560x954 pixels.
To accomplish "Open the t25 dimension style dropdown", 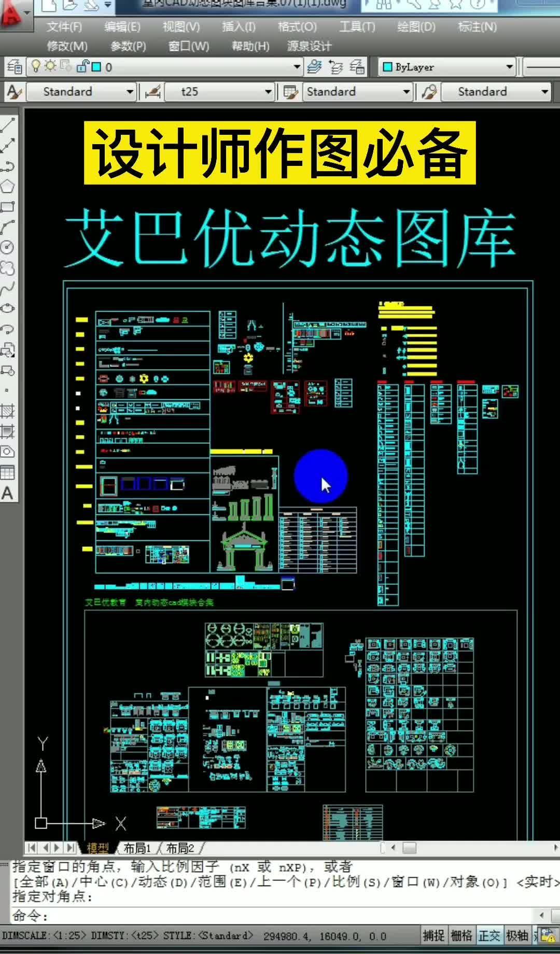I will click(268, 92).
